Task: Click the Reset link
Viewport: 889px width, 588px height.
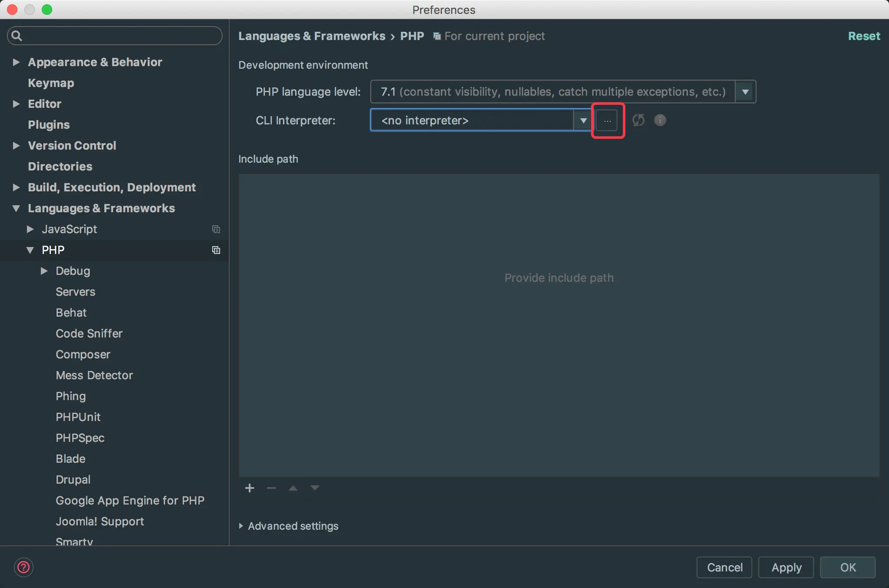Action: coord(864,36)
